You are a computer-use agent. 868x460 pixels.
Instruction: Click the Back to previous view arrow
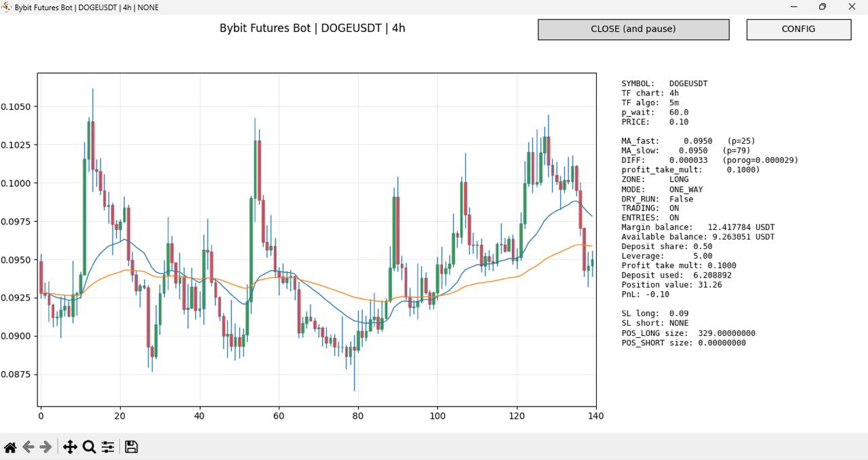coord(28,447)
